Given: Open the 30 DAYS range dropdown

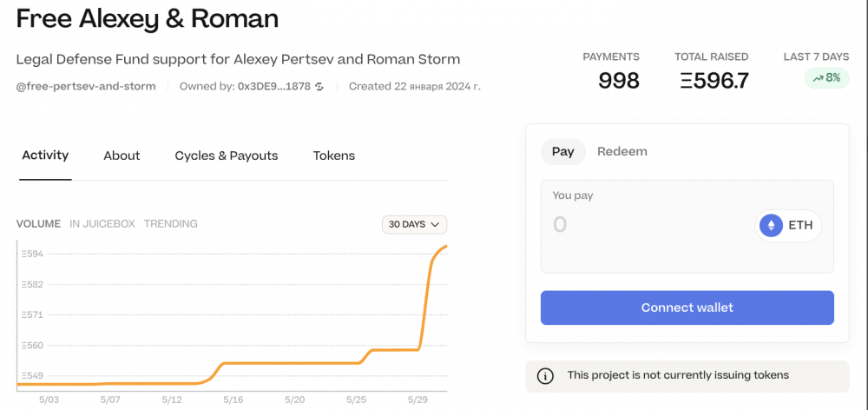Looking at the screenshot, I should tap(414, 224).
